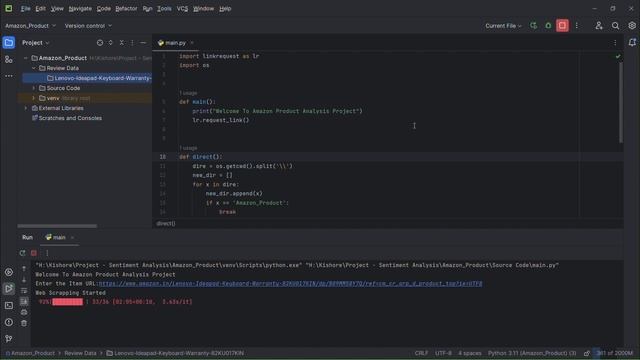Viewport: 640px width, 360px height.
Task: Click Collapse All in Project panel header
Action: pyautogui.click(x=122, y=42)
